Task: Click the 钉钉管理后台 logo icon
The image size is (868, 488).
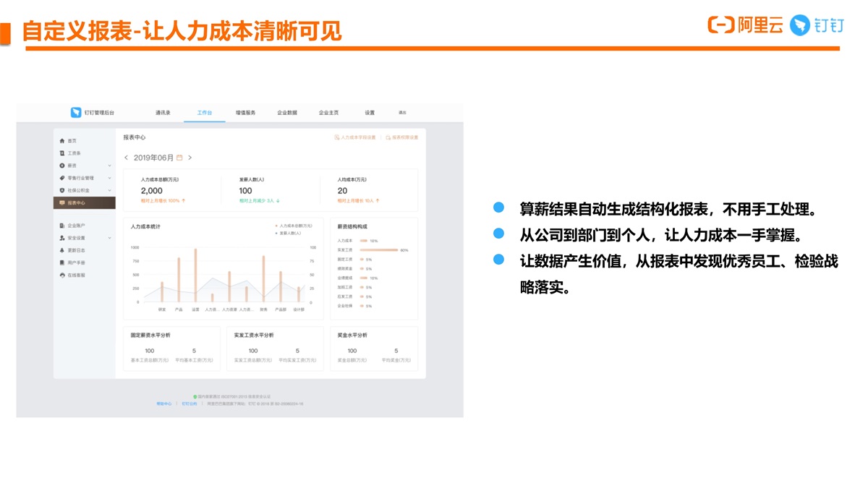Action: click(x=76, y=113)
